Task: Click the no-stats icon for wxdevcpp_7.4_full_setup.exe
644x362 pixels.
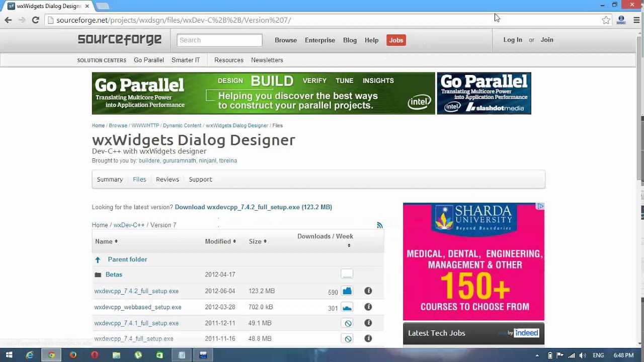Action: tap(347, 339)
